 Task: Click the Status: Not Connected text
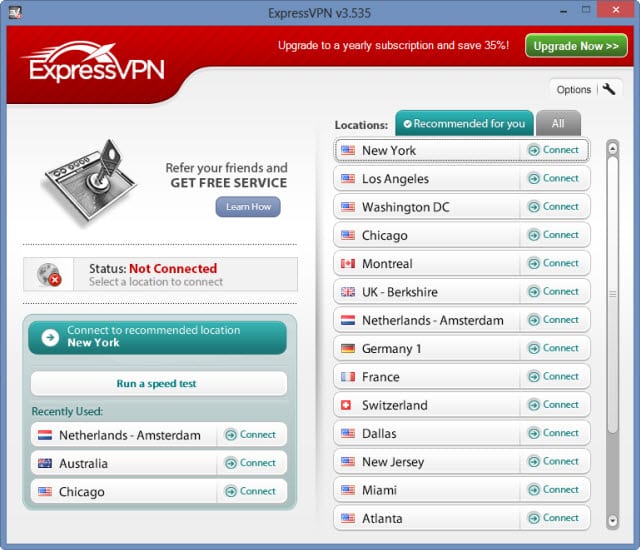coord(153,268)
